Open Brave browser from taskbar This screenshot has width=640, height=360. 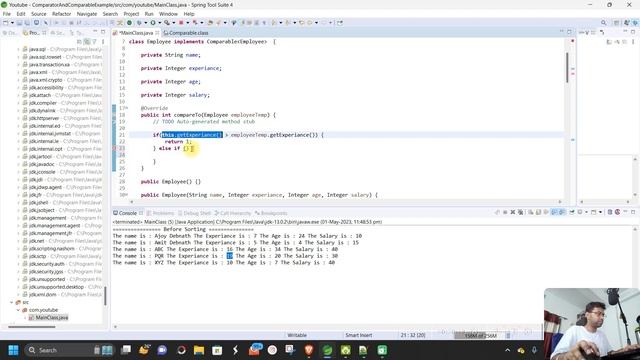pos(309,350)
